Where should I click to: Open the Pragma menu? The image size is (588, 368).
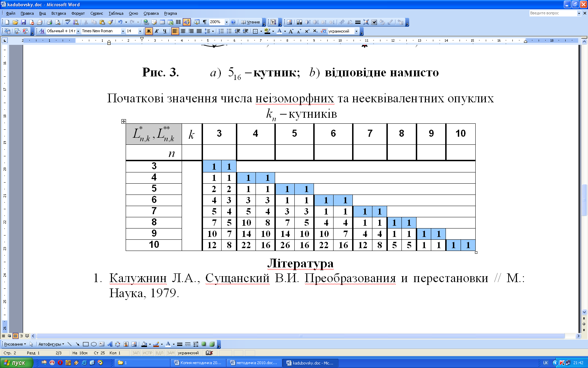[170, 13]
